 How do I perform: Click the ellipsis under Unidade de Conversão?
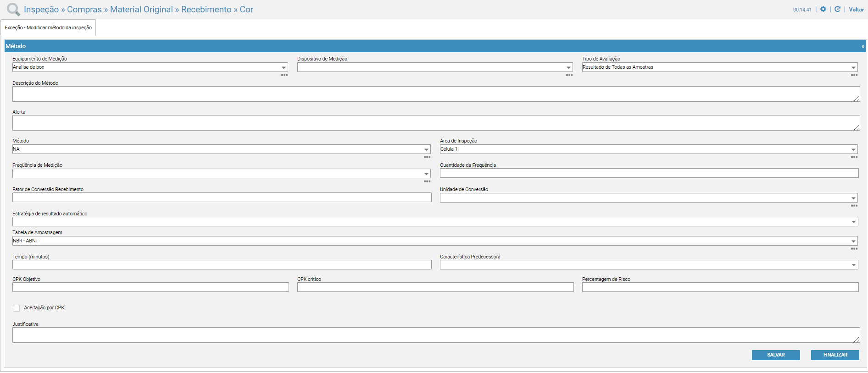(854, 206)
